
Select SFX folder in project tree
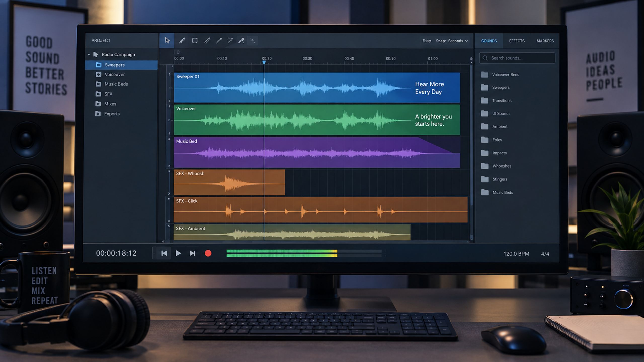[104, 94]
